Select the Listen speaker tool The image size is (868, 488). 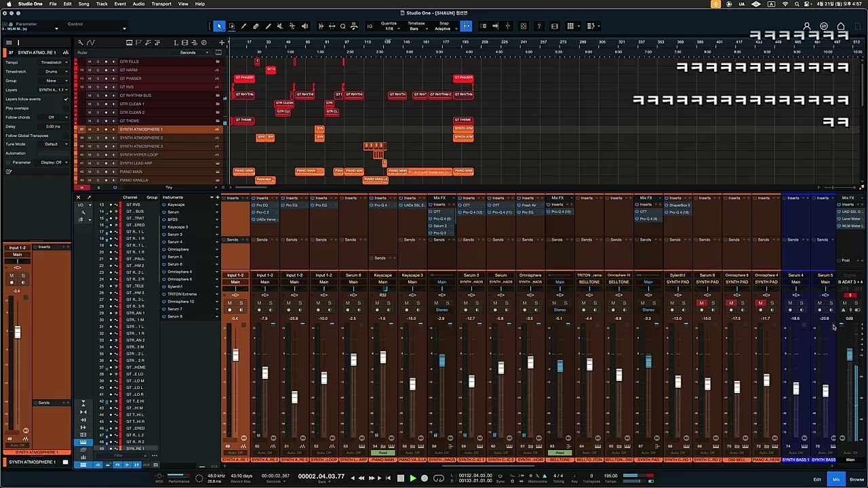tap(304, 26)
